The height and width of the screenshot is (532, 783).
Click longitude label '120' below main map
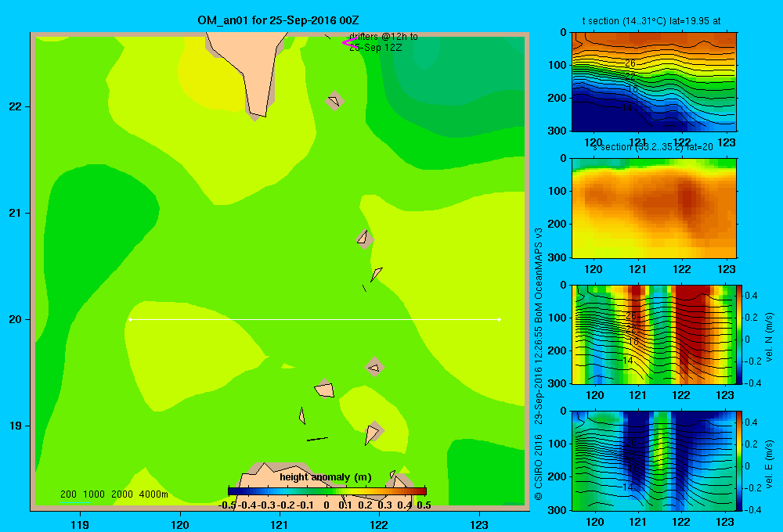(180, 524)
